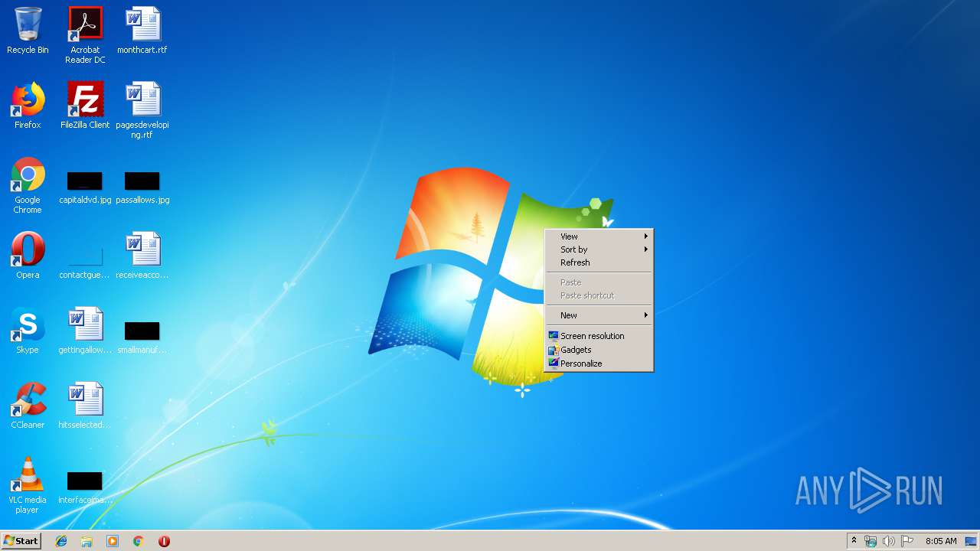Select the Opera desktop shortcut

[x=28, y=256]
